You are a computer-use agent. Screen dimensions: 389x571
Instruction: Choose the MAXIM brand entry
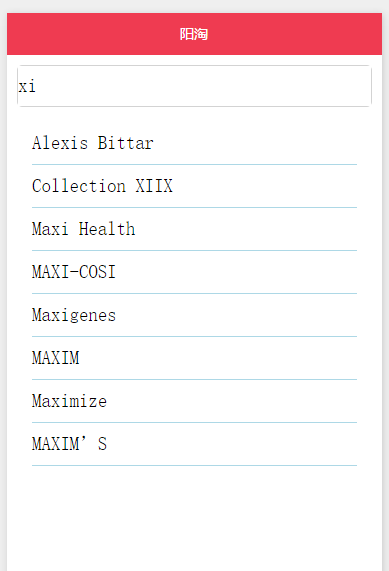(x=194, y=358)
